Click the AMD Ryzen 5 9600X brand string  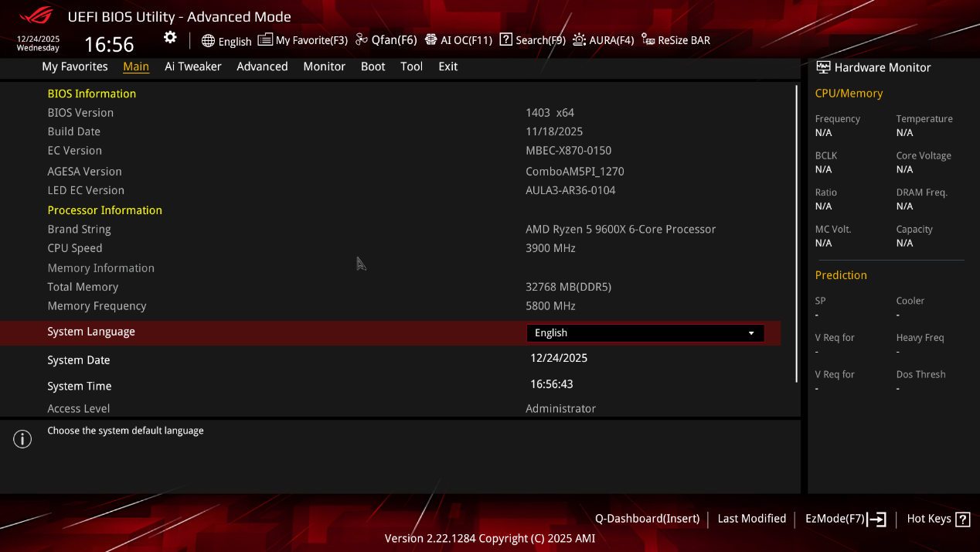click(x=621, y=230)
